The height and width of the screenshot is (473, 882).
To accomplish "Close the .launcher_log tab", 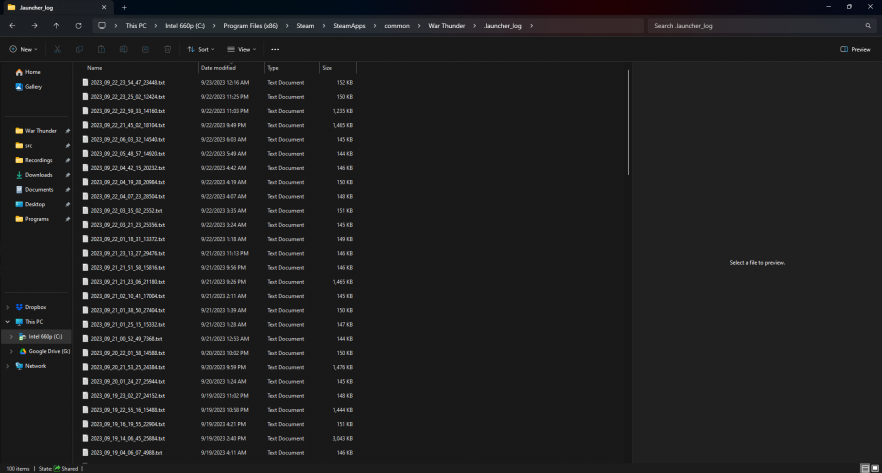I will point(104,8).
